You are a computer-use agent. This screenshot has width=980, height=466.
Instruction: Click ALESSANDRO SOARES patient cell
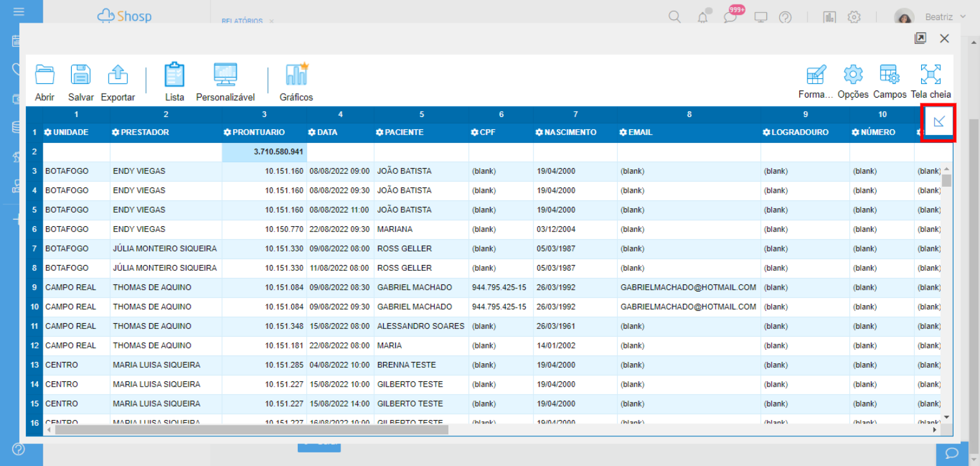tap(421, 326)
